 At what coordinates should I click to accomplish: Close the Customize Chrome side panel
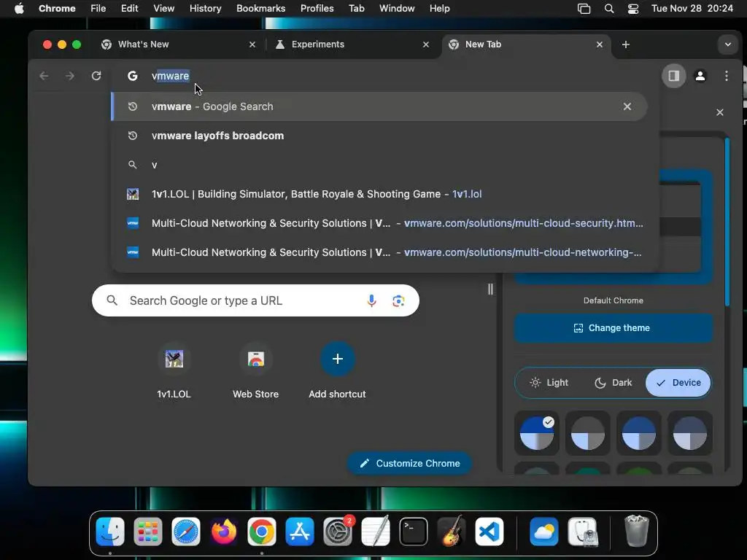(720, 112)
